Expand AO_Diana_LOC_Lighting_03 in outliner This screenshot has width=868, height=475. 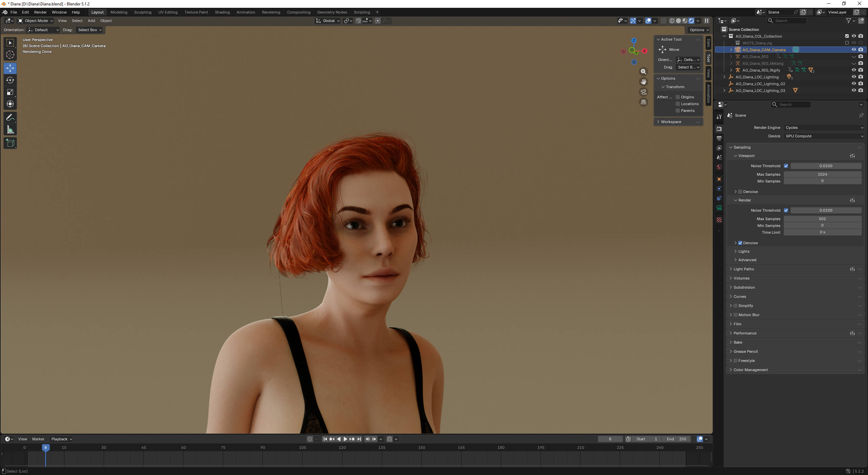(x=724, y=91)
